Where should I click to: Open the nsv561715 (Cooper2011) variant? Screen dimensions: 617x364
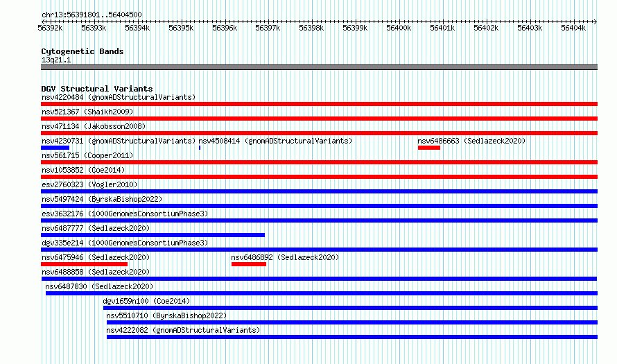coord(87,155)
